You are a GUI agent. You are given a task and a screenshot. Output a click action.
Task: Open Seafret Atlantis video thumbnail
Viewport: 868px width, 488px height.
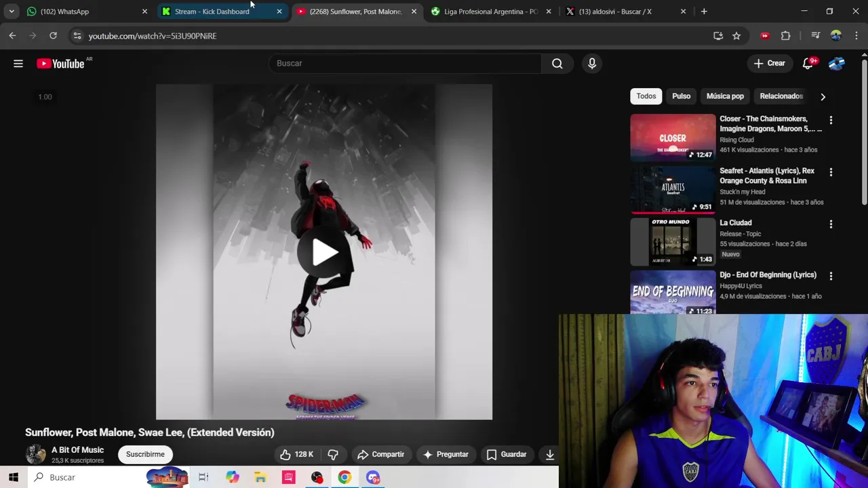[x=673, y=190]
